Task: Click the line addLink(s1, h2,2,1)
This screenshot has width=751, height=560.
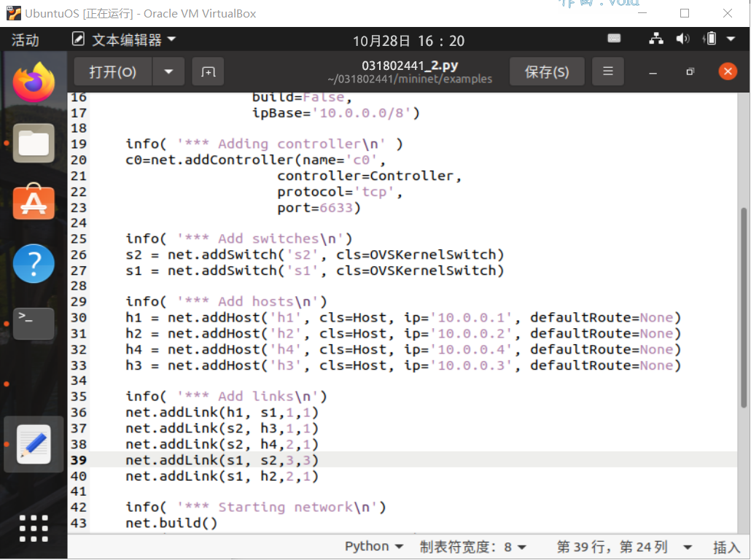Action: coord(222,475)
